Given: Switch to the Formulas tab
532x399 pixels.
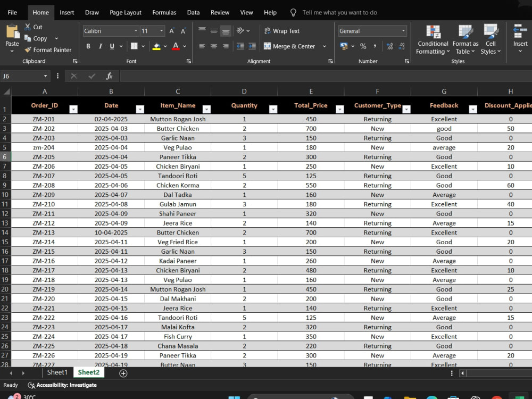Looking at the screenshot, I should (164, 13).
